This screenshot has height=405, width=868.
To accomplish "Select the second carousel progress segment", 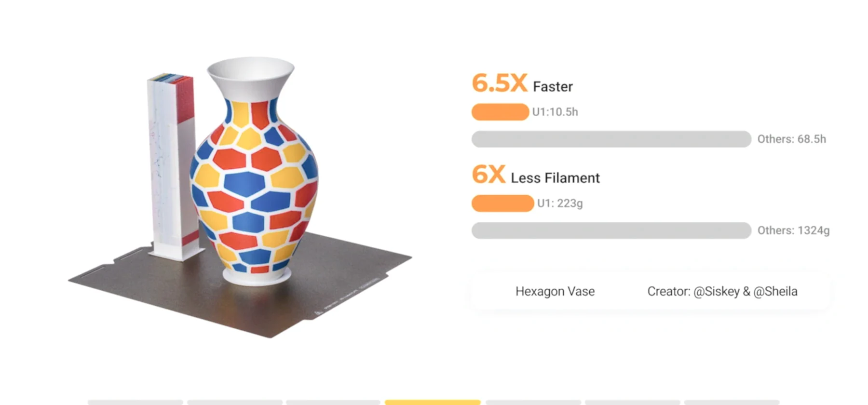I will click(x=235, y=402).
